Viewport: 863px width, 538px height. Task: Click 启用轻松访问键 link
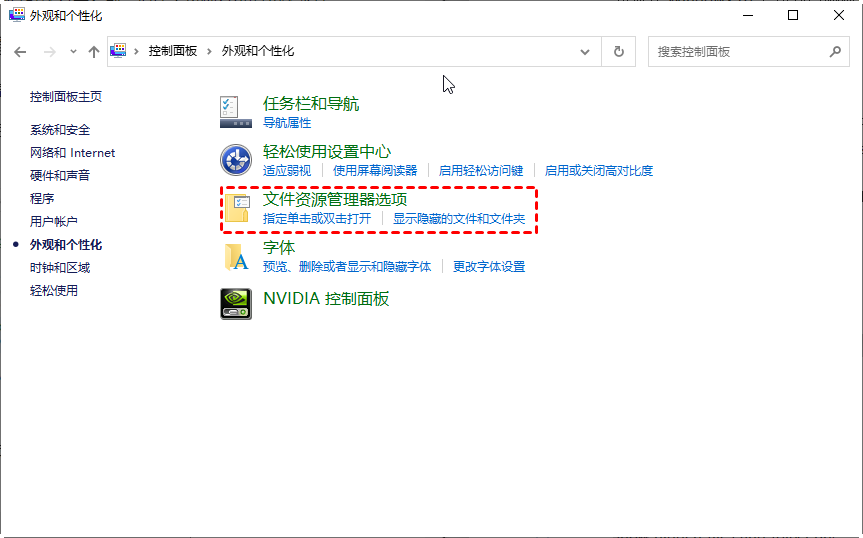point(480,171)
